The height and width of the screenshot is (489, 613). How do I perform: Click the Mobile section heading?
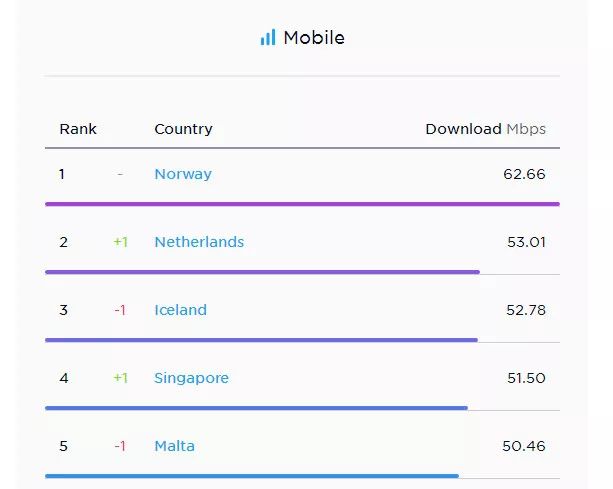click(314, 38)
